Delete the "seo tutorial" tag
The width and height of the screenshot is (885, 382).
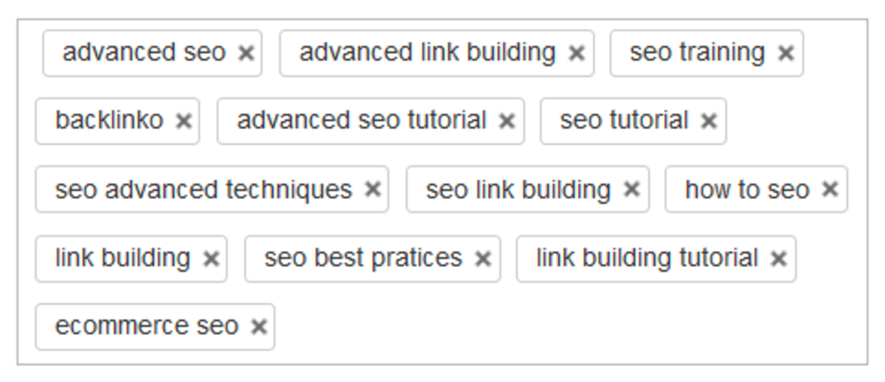(x=708, y=121)
